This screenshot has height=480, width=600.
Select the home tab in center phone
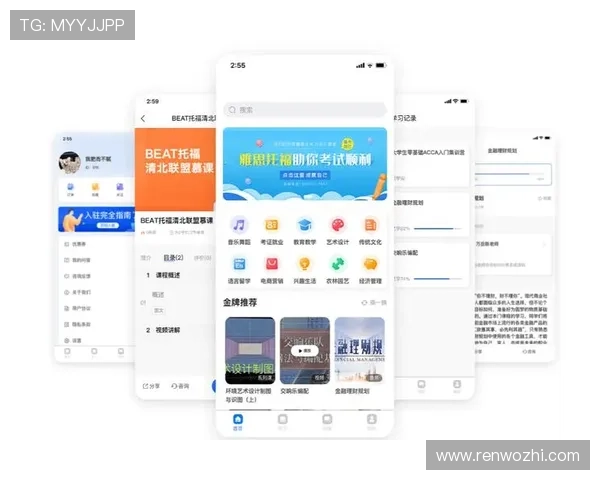(238, 422)
